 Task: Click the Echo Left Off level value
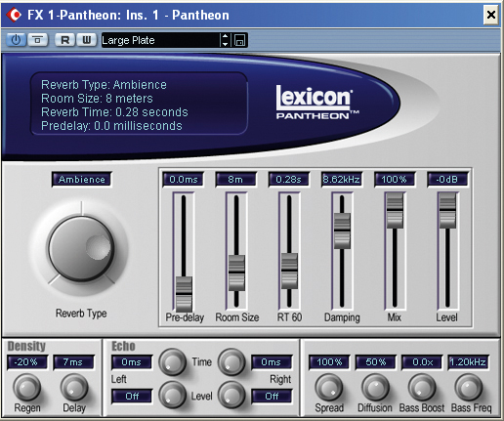coord(132,397)
